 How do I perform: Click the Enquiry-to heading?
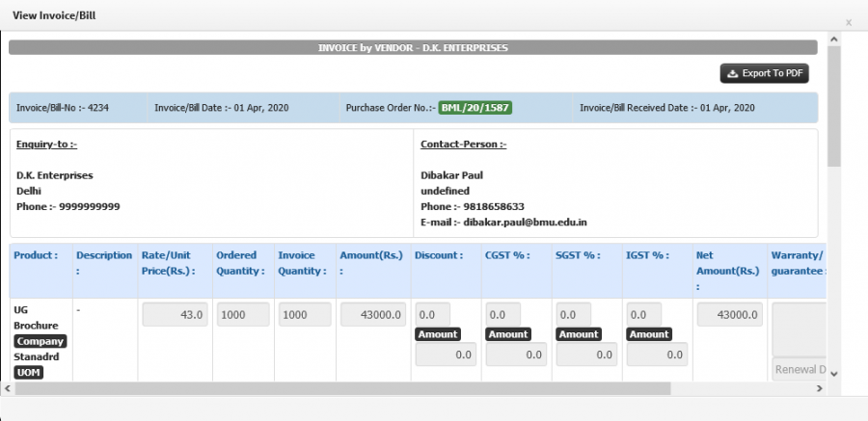[x=47, y=145]
